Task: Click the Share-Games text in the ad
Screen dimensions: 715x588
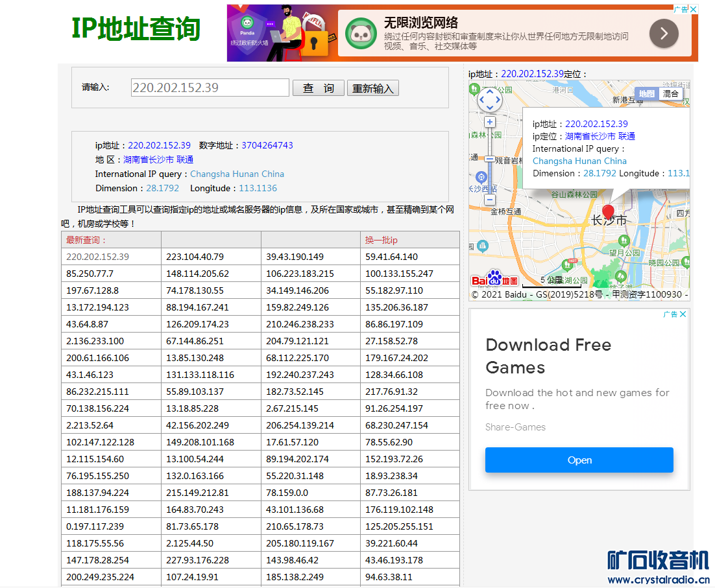Action: [x=515, y=427]
